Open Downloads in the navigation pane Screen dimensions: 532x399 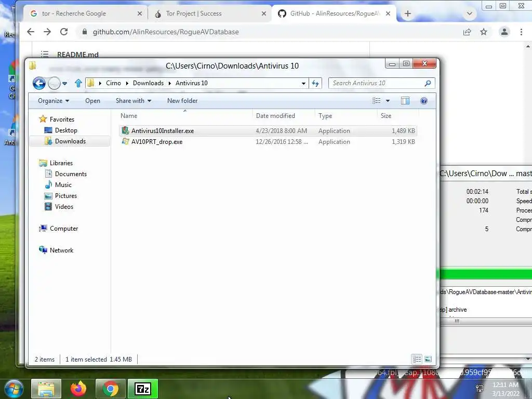click(x=70, y=141)
